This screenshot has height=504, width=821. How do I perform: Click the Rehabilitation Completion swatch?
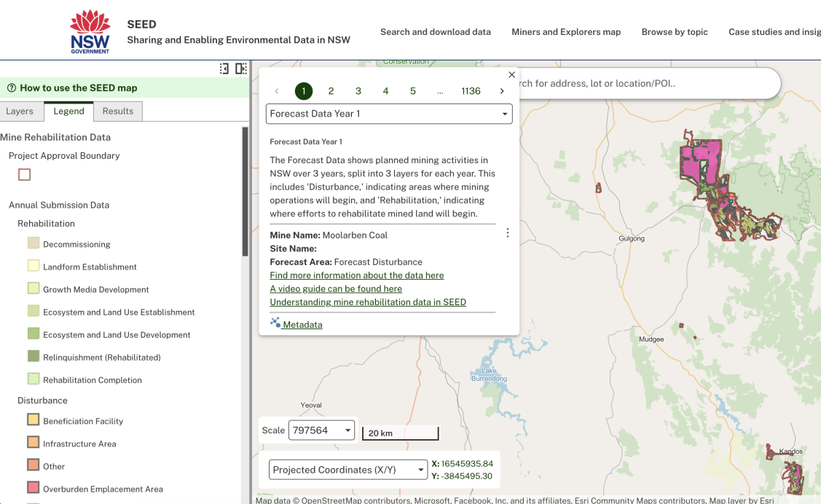point(34,379)
